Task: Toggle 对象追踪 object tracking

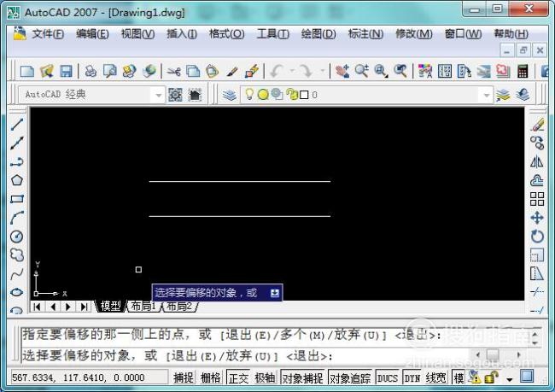Action: pos(350,377)
